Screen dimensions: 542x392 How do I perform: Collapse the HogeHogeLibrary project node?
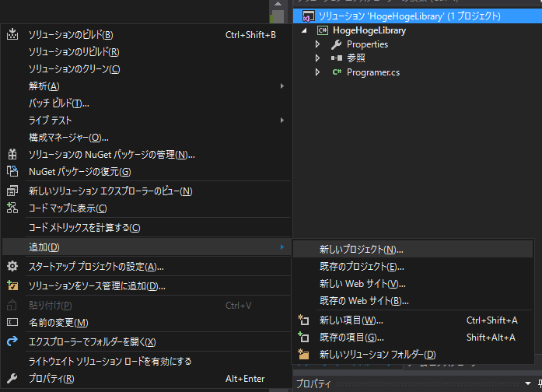(304, 30)
